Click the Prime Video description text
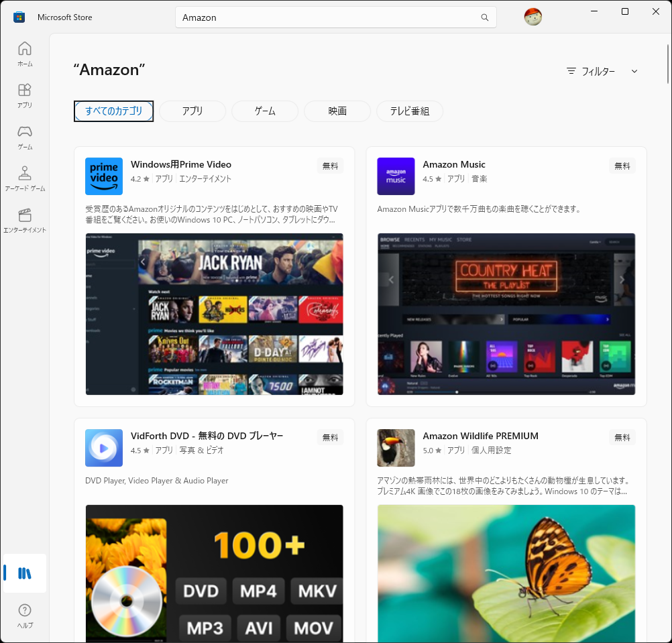Viewport: 672px width, 643px height. [x=211, y=214]
